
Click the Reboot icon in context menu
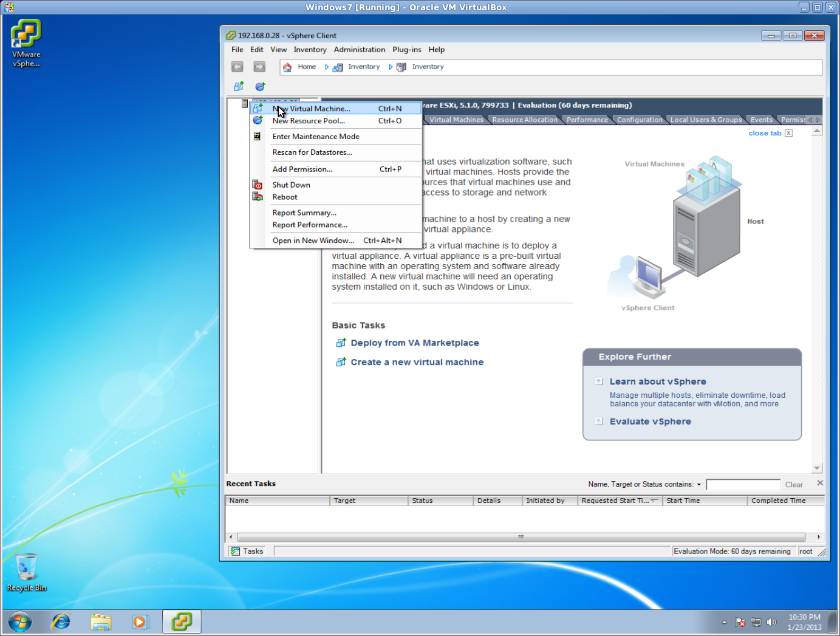click(x=258, y=197)
